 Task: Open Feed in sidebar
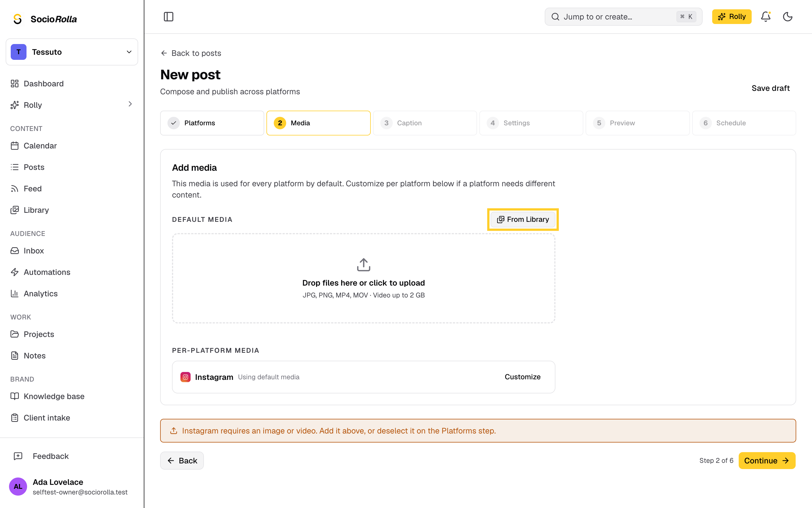click(72, 189)
